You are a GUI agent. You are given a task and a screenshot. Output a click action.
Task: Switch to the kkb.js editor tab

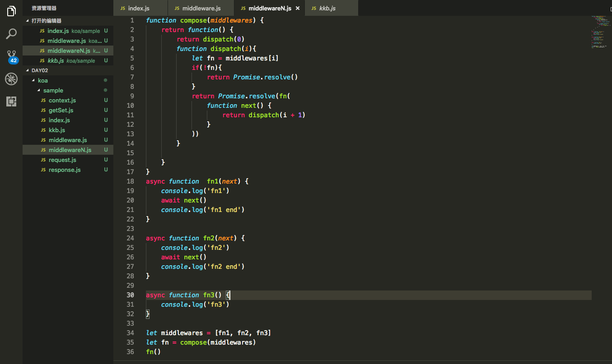pyautogui.click(x=332, y=8)
